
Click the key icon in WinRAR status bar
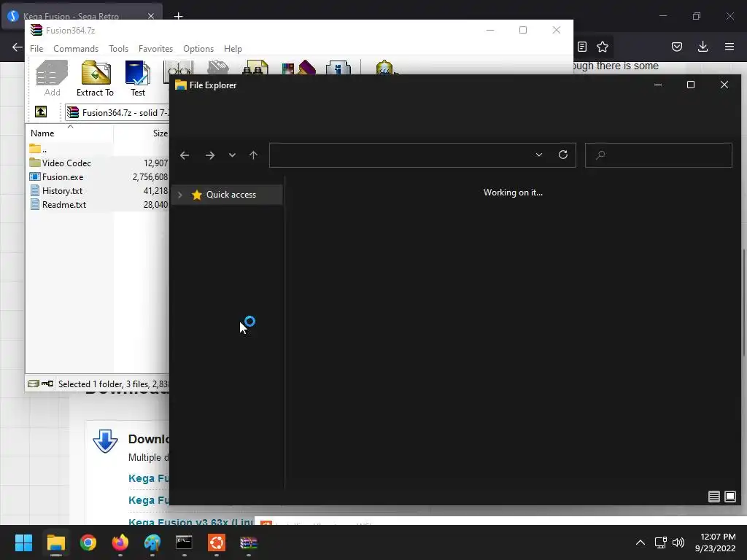tap(47, 384)
